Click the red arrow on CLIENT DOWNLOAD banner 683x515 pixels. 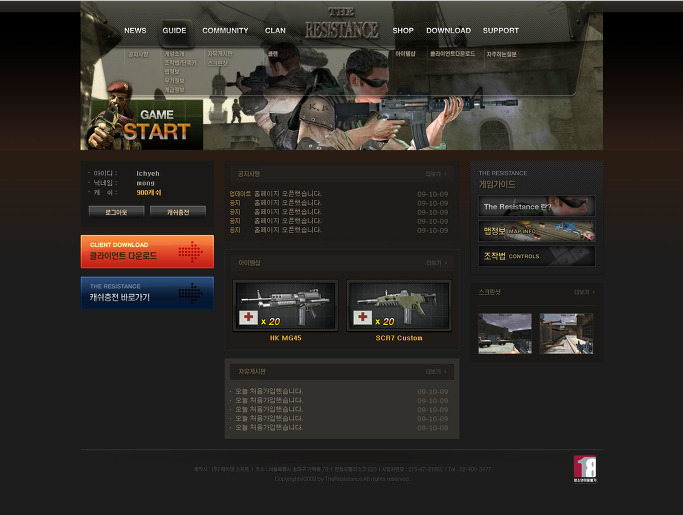(x=191, y=252)
